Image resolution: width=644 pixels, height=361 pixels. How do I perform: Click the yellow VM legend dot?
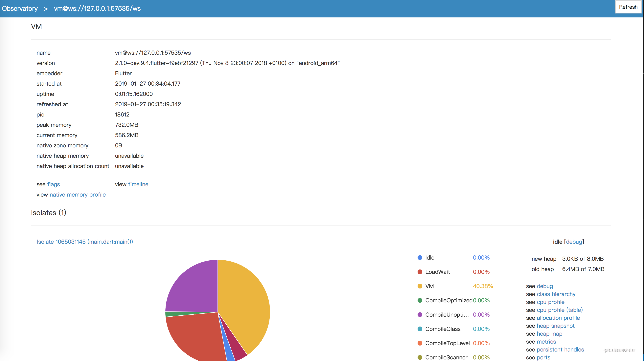click(420, 286)
